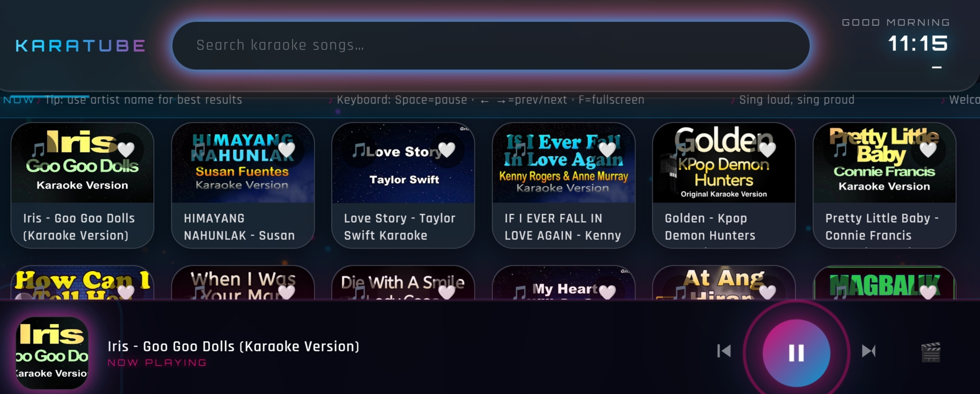The width and height of the screenshot is (980, 394).
Task: Favorite the When I Was Your Man card
Action: (287, 292)
